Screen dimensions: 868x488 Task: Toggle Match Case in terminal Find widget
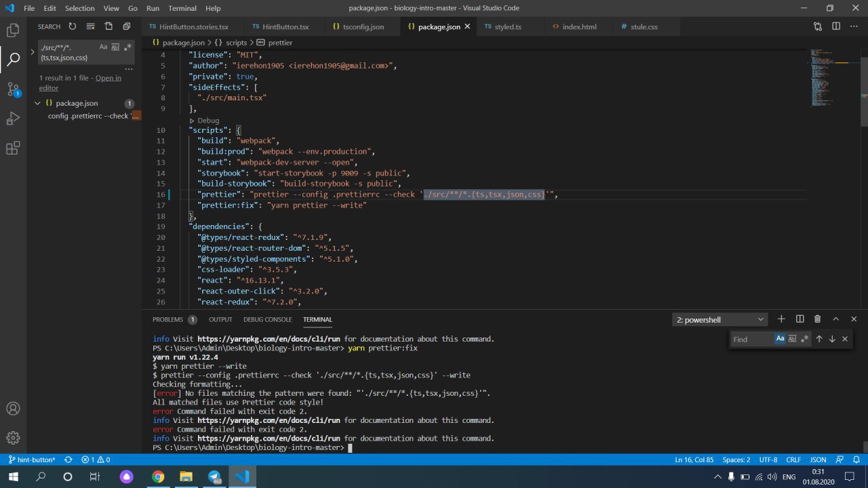click(x=780, y=339)
